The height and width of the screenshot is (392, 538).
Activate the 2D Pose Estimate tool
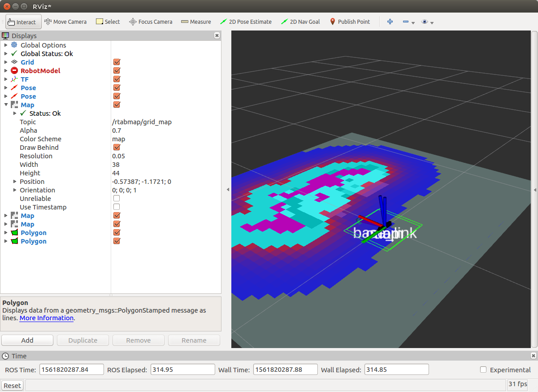coord(246,22)
